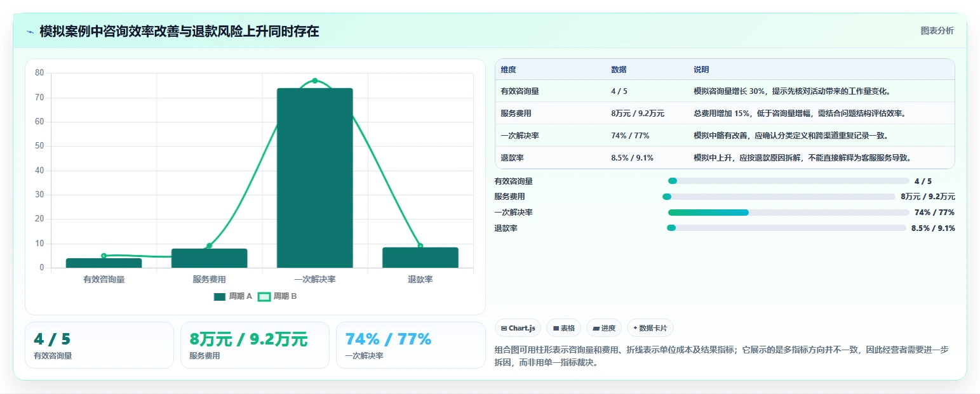Select the 数据卡片 tag

click(650, 328)
